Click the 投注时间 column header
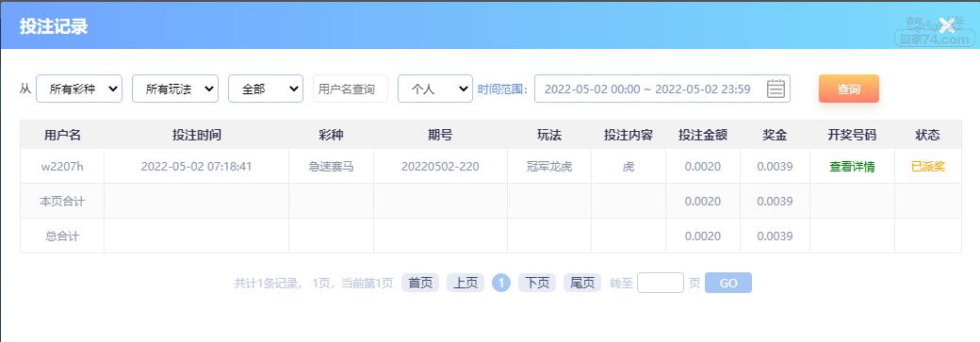The width and height of the screenshot is (980, 342). (x=196, y=135)
